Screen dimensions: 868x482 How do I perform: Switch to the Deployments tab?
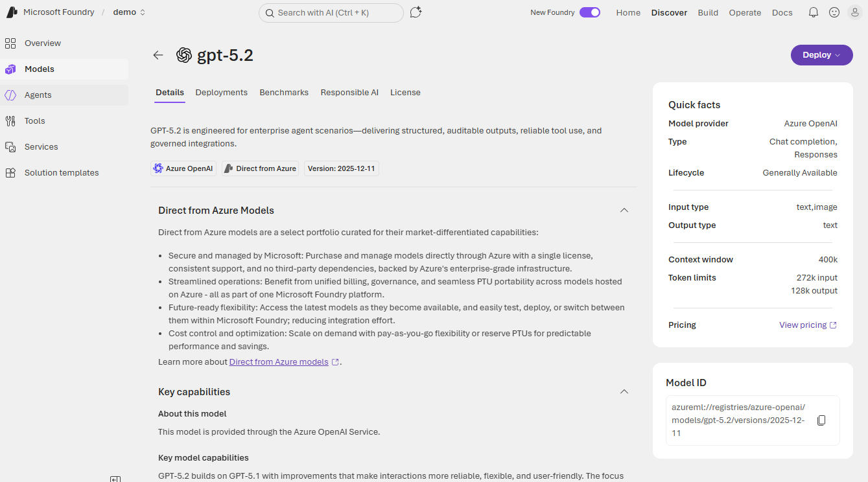(x=222, y=93)
